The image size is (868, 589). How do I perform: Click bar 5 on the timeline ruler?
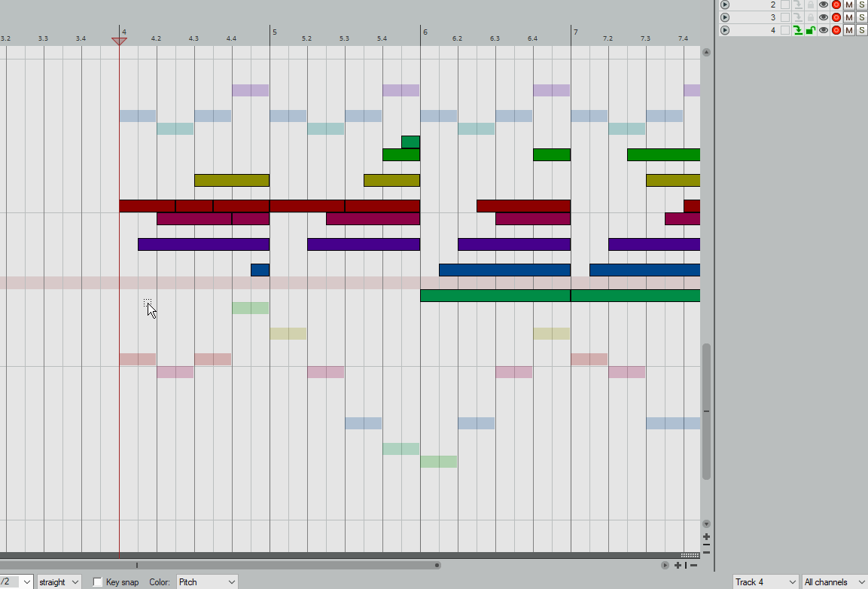(274, 32)
